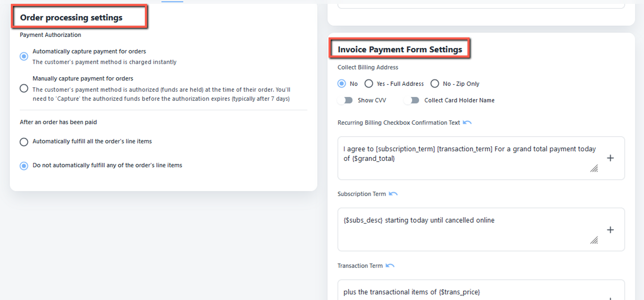Image resolution: width=644 pixels, height=300 pixels.
Task: Click into the Transaction Term text field
Action: pos(467,292)
